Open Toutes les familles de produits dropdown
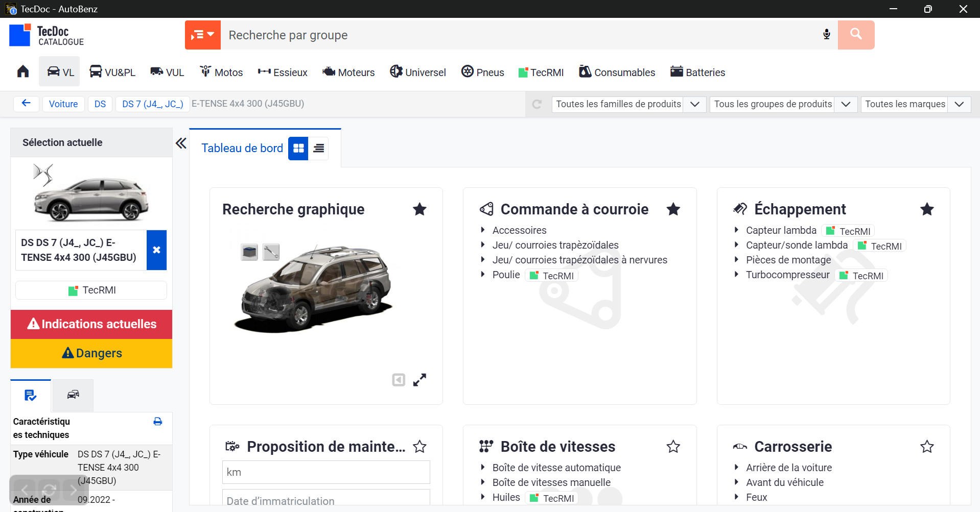 point(629,104)
